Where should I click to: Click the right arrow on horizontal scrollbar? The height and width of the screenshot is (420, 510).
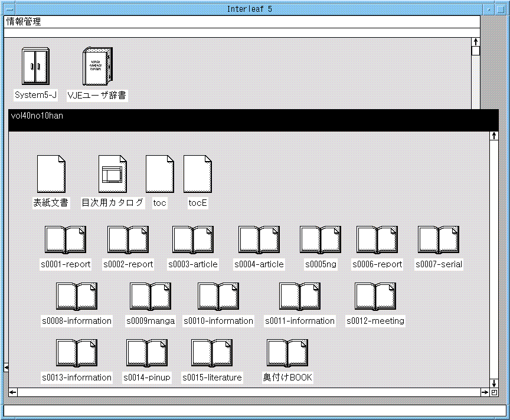point(485,392)
